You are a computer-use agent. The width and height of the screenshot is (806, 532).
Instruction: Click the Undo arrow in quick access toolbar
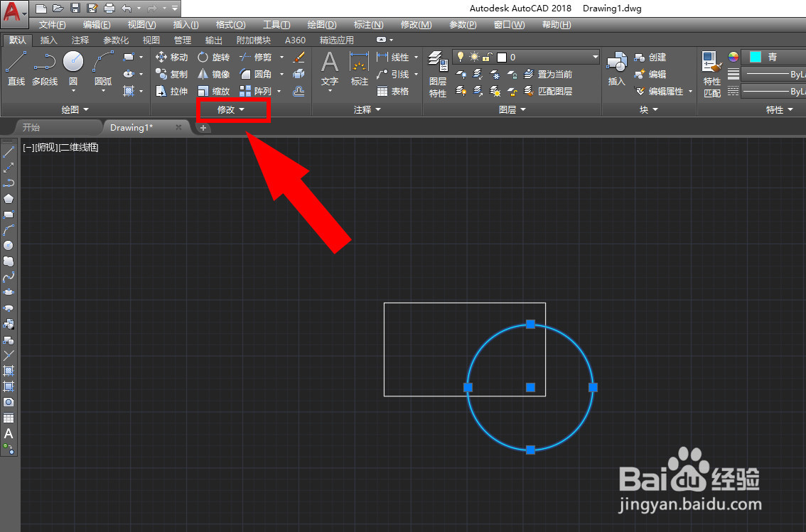point(127,9)
